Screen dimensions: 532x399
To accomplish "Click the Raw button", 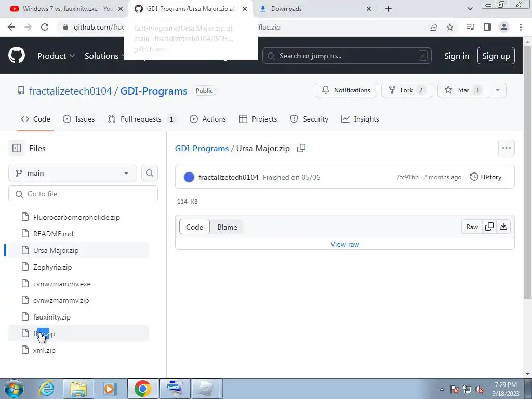I will tap(472, 227).
